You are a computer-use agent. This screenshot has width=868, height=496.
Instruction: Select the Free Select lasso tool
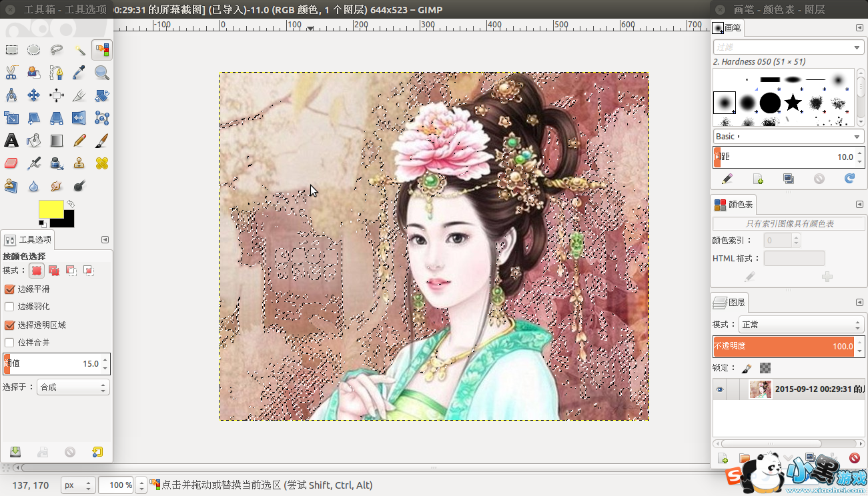click(57, 50)
